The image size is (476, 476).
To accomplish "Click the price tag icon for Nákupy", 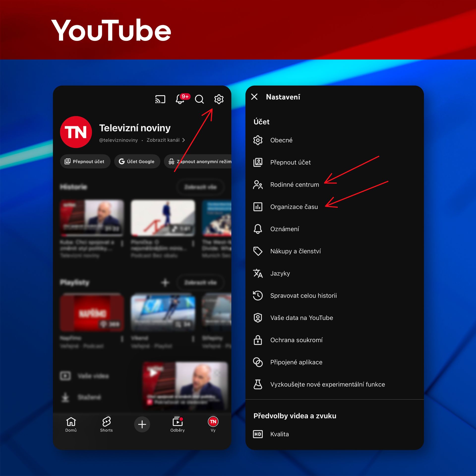I will pyautogui.click(x=258, y=251).
